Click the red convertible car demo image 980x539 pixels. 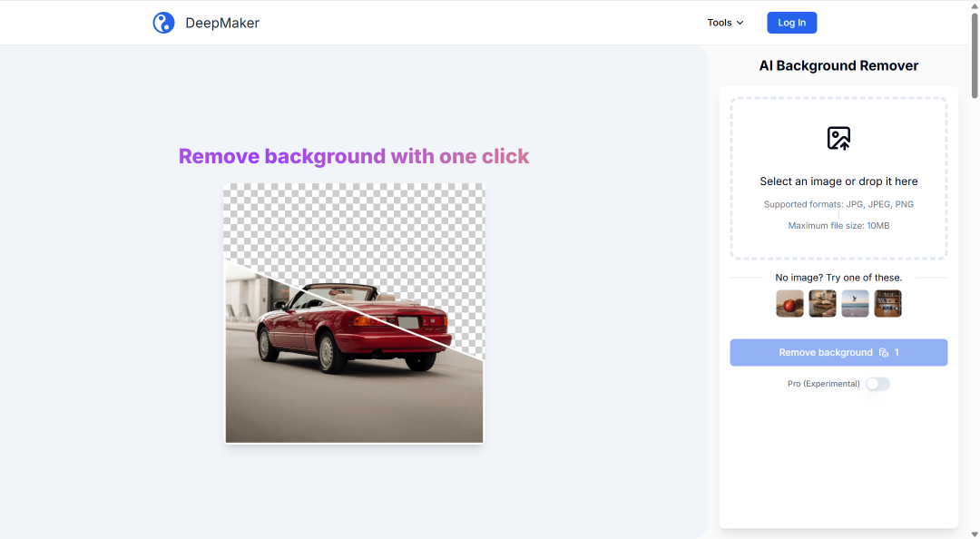pyautogui.click(x=355, y=313)
